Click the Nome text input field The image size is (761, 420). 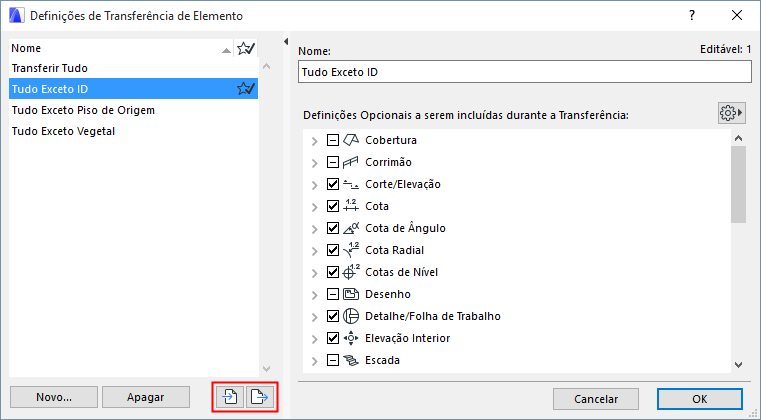tap(524, 72)
